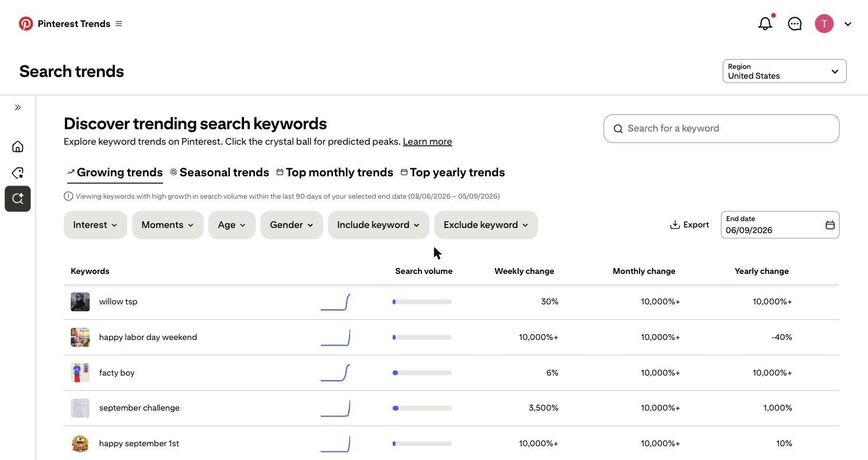Viewport: 868px width, 460px height.
Task: Open the End date calendar icon
Action: 830,225
